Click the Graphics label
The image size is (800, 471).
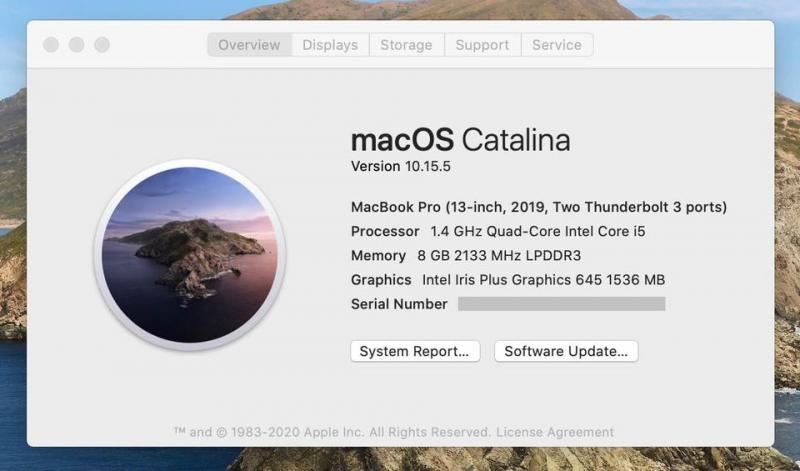(x=381, y=280)
